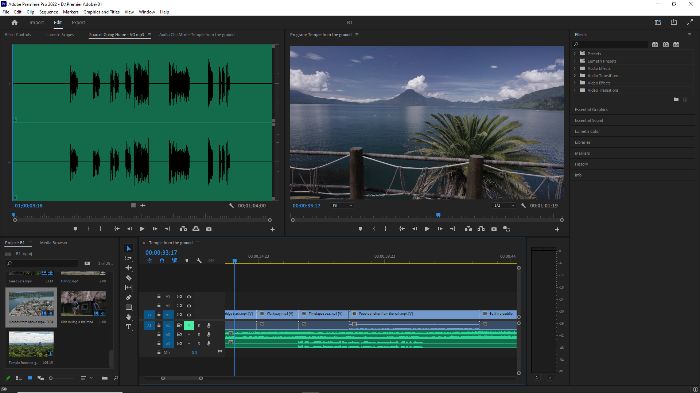Select the Hand tool
Screen dimensions: 700x393
pos(129,317)
